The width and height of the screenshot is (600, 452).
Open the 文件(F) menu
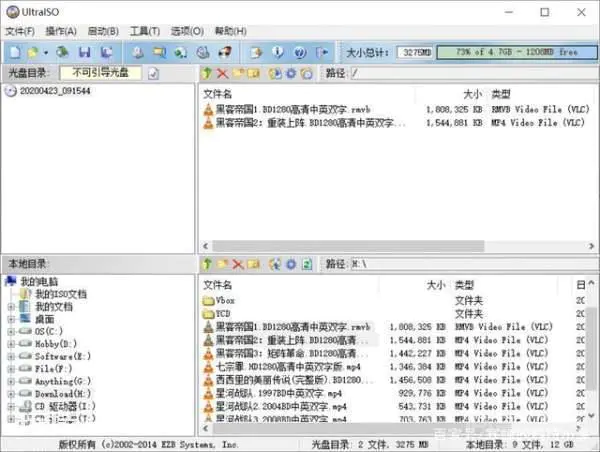[20, 31]
